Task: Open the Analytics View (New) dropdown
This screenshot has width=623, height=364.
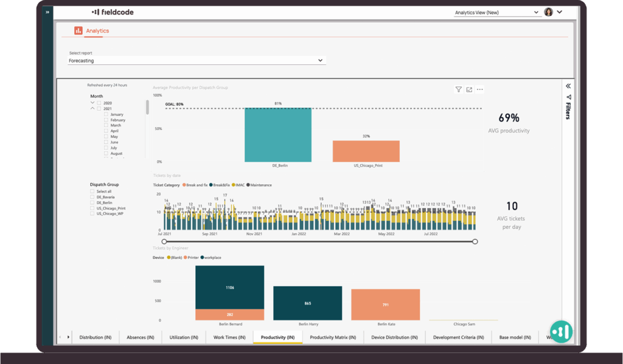Action: pos(496,12)
